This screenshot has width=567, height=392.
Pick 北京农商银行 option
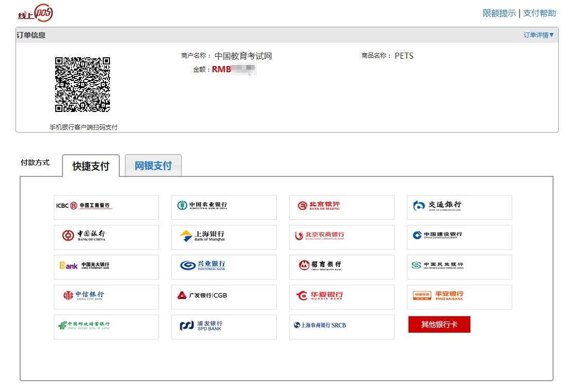click(x=342, y=237)
